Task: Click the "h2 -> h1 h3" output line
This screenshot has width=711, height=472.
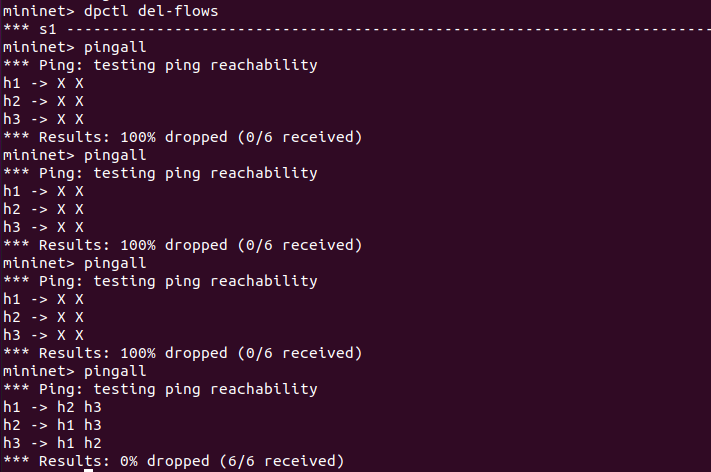Action: [x=52, y=425]
